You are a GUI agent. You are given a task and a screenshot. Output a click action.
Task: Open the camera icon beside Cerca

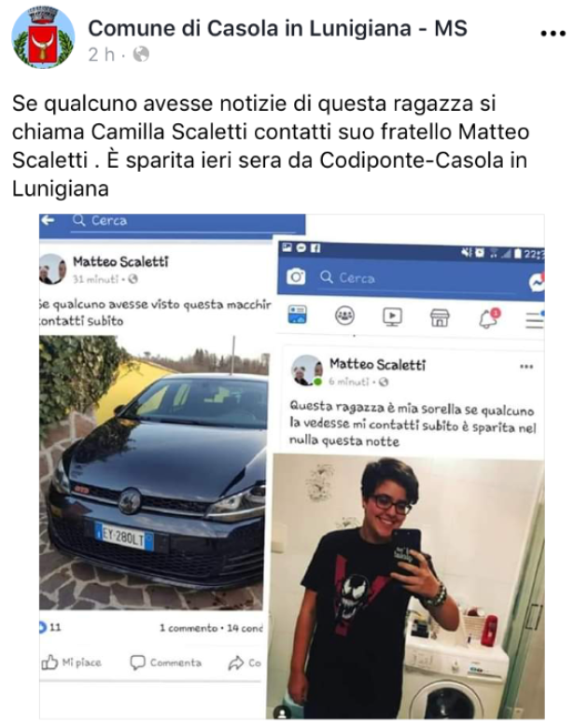tap(296, 277)
